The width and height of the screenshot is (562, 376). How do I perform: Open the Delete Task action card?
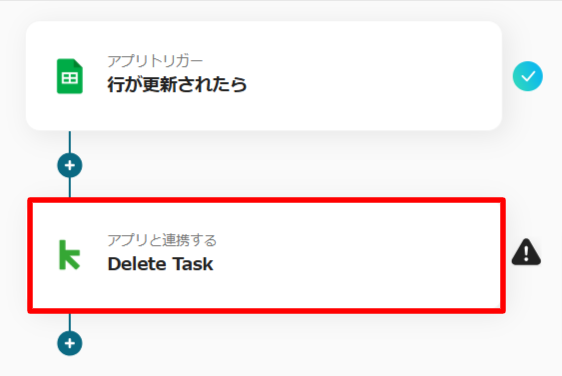point(266,255)
